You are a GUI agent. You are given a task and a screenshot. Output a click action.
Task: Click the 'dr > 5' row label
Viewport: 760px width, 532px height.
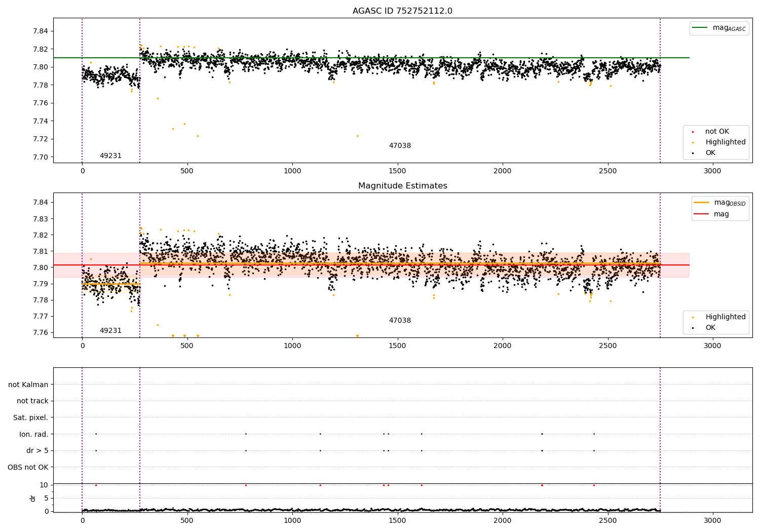click(37, 450)
